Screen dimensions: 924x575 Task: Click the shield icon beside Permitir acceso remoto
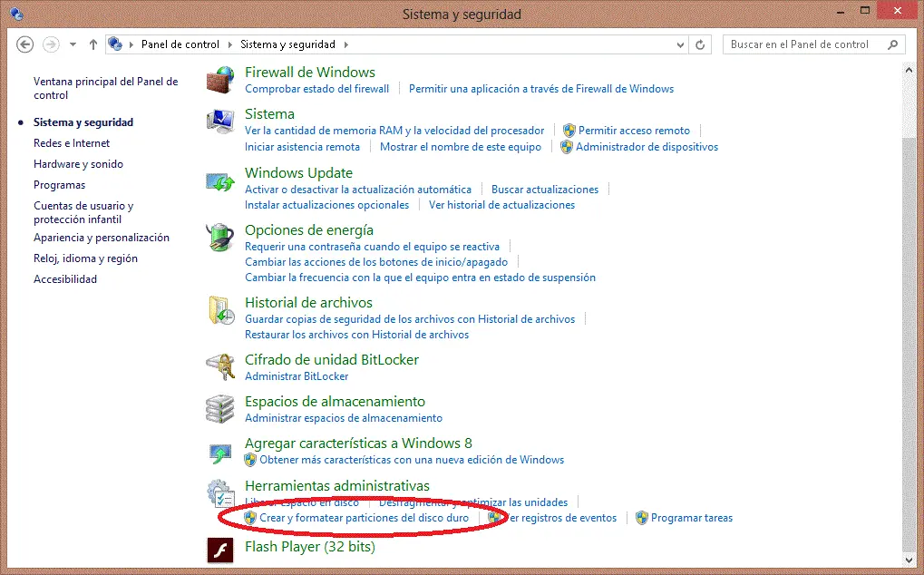click(x=569, y=131)
